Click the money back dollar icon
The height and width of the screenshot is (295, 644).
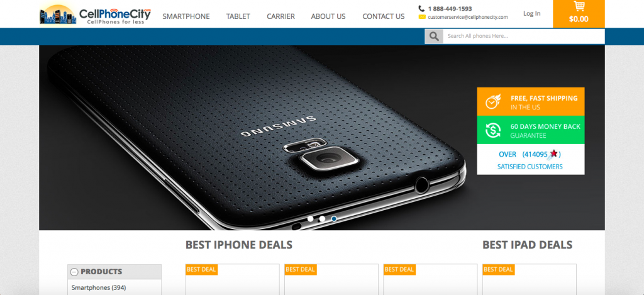coord(493,130)
